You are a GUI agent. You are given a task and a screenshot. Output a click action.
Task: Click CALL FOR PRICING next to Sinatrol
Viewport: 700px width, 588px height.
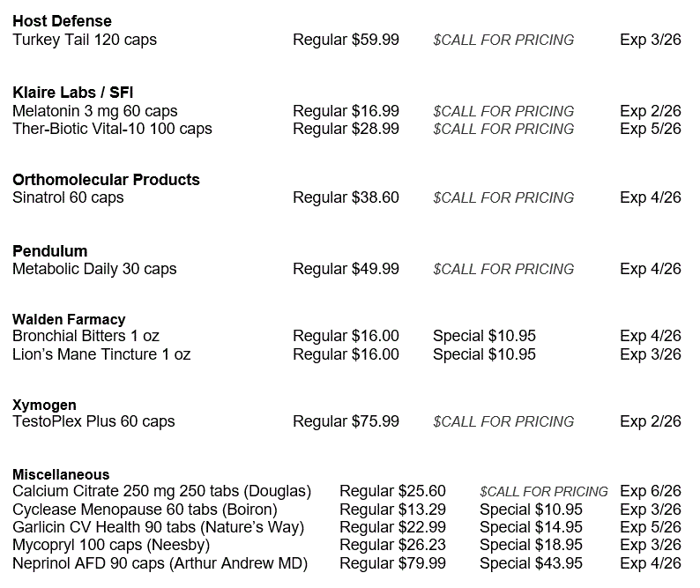point(503,197)
